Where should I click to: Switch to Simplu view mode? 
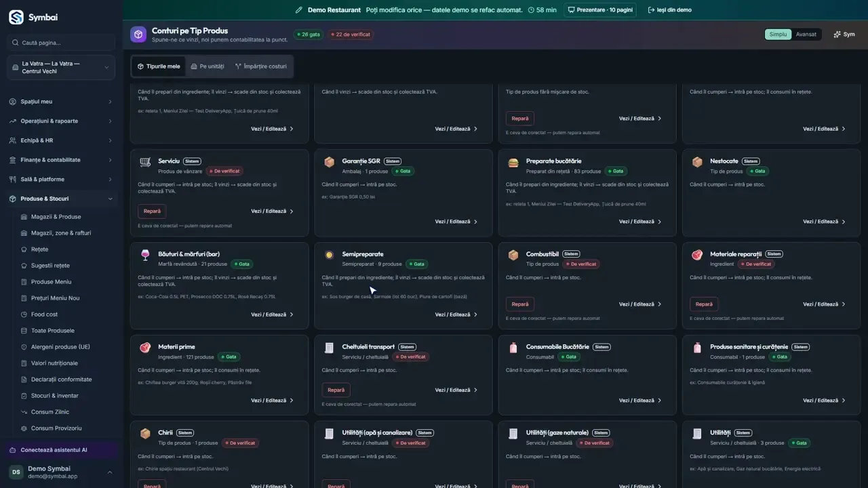pyautogui.click(x=778, y=35)
